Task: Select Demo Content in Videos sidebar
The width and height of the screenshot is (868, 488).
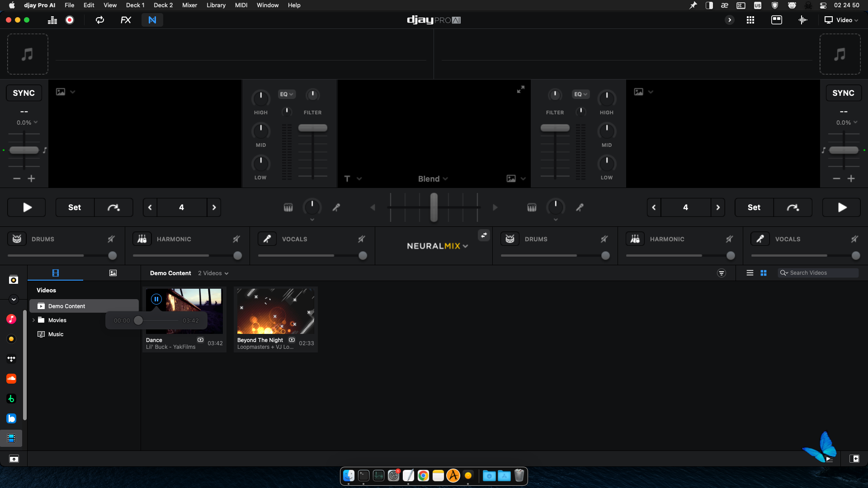Action: (84, 306)
